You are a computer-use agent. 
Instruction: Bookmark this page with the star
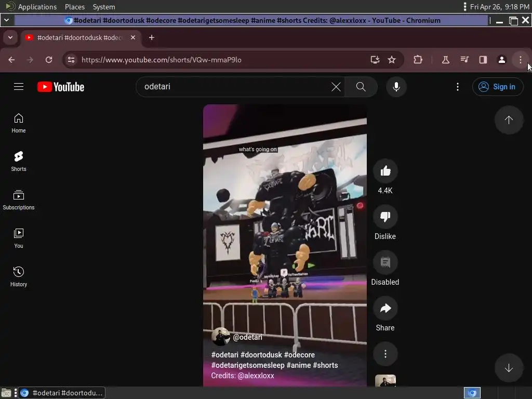tap(392, 60)
